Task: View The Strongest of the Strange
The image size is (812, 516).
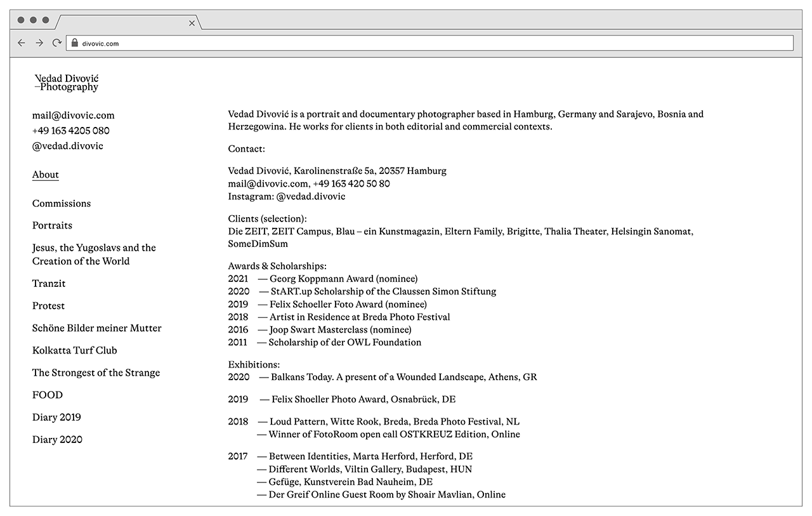Action: click(96, 373)
